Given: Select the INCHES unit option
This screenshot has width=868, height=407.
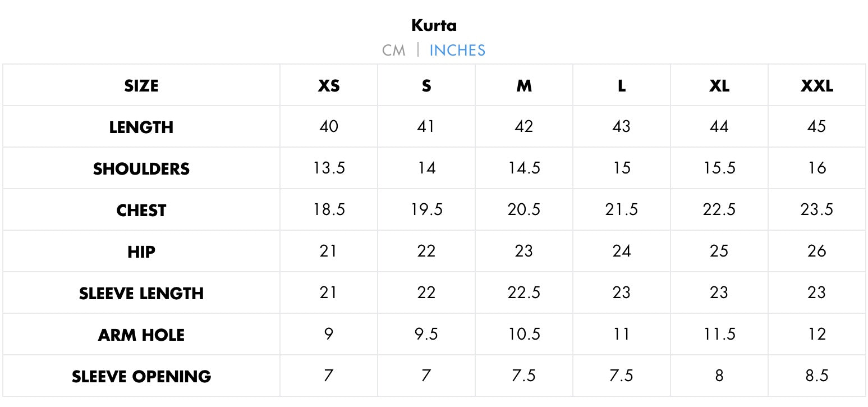Looking at the screenshot, I should click(x=457, y=51).
